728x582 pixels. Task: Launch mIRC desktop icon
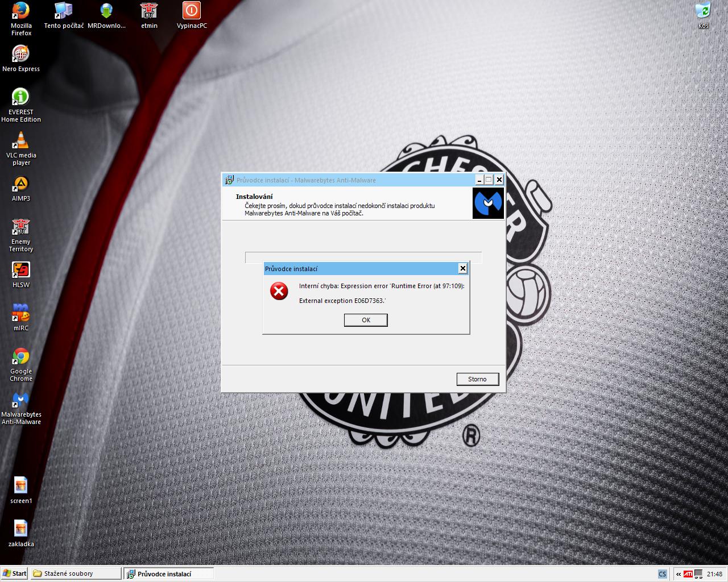tap(21, 318)
